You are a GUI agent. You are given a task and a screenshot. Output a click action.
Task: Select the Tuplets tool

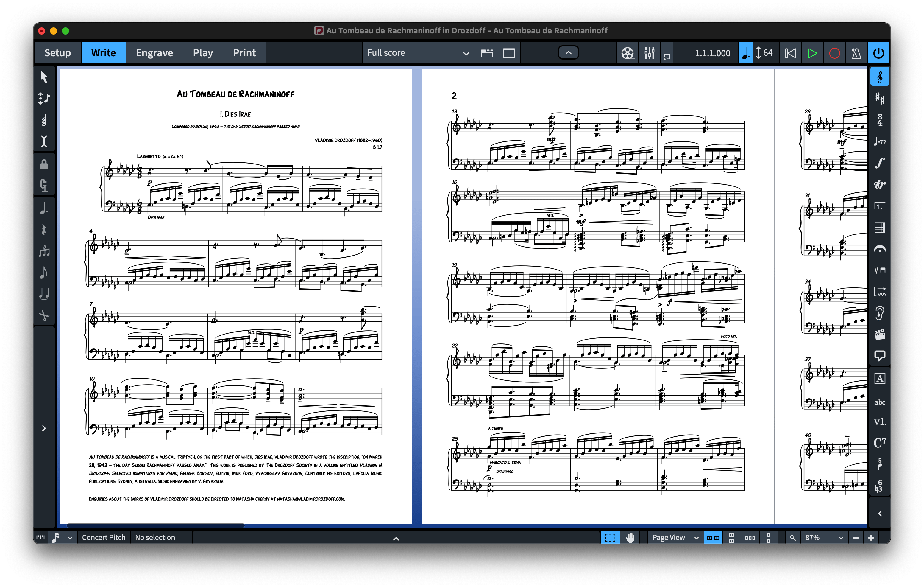click(44, 252)
